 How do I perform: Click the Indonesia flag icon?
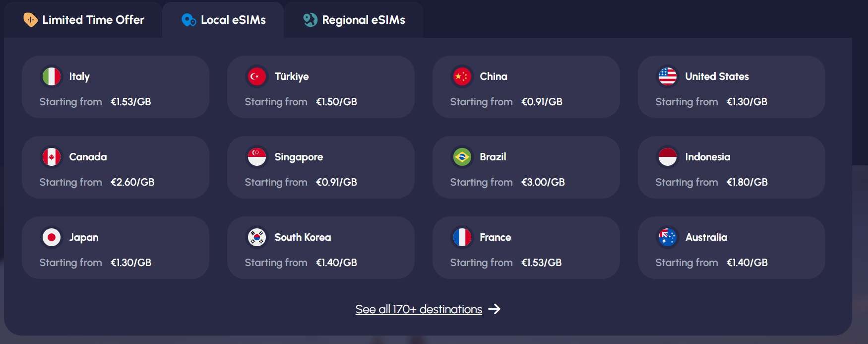pyautogui.click(x=667, y=157)
